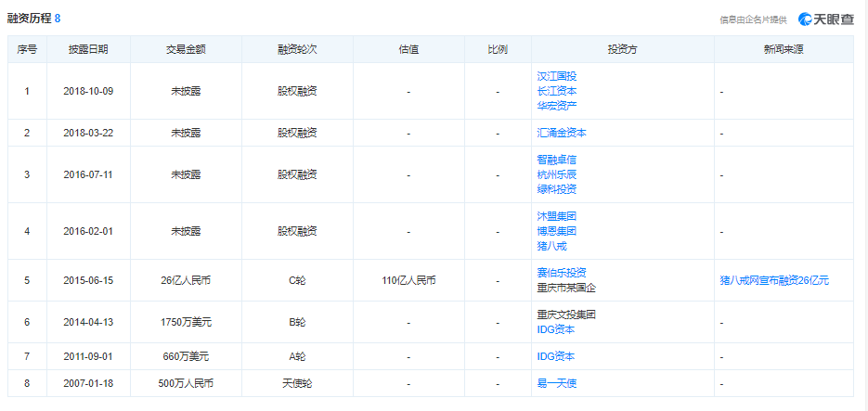Click investor text 重庆文投集团
Screen dimensions: 868x411
pyautogui.click(x=566, y=315)
